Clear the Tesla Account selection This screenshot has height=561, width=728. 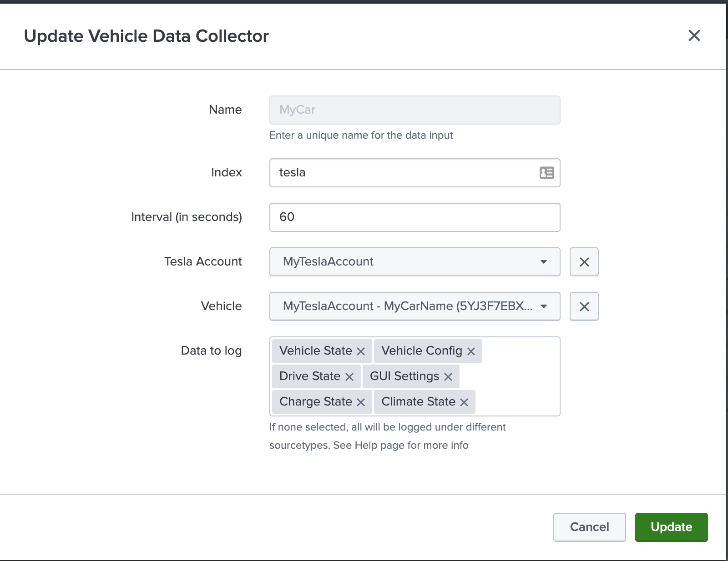[x=584, y=262]
